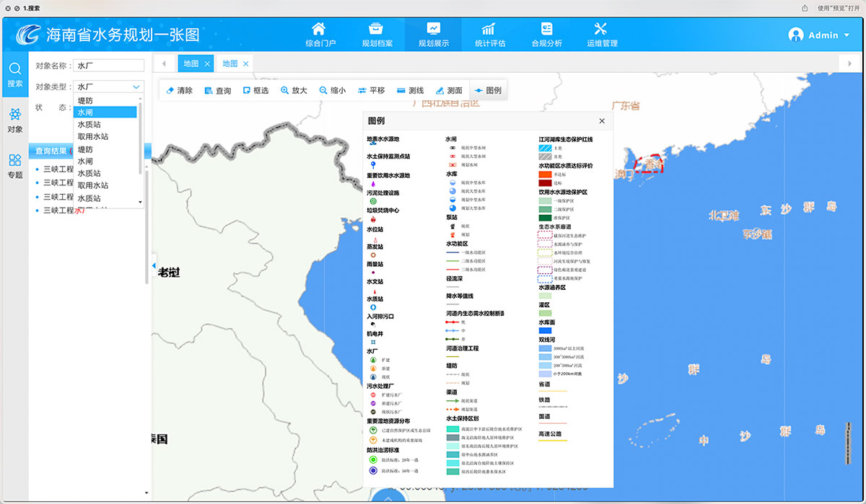Collapse the left search panel arrow
This screenshot has height=504, width=866.
(153, 267)
